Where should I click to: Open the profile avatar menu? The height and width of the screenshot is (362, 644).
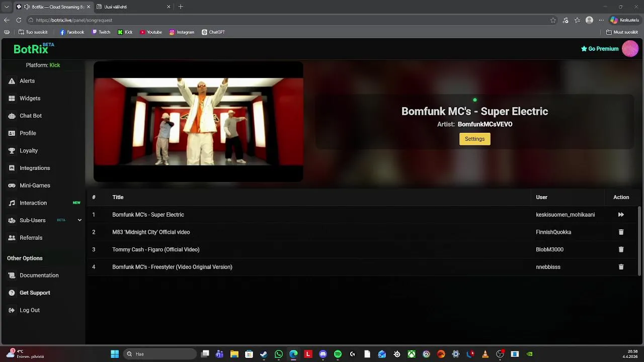click(630, 49)
